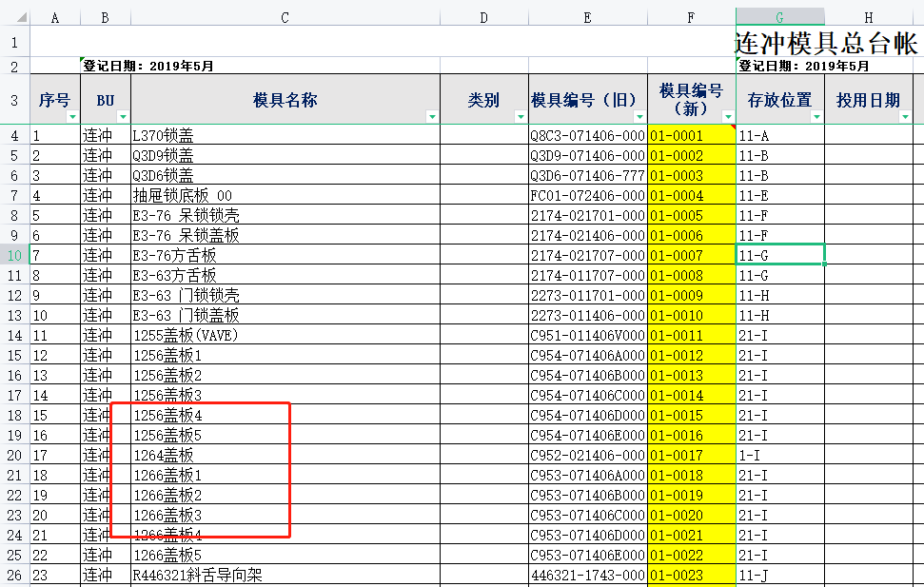
Task: Select column C by its header
Action: coord(285,17)
